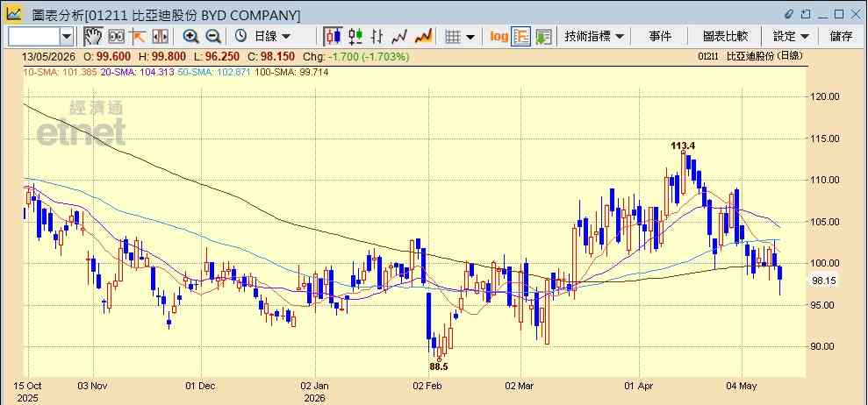
Task: Click the pop-out window icon in title bar
Action: [806, 14]
